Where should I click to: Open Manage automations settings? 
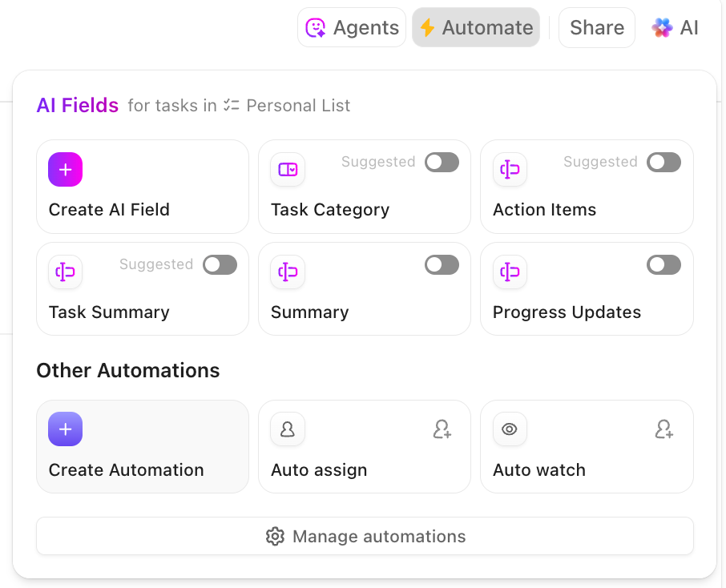365,537
